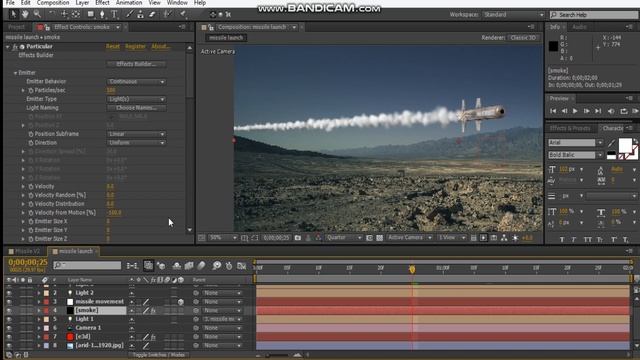The width and height of the screenshot is (640, 360).
Task: Select the Pen tool
Action: pos(102,15)
